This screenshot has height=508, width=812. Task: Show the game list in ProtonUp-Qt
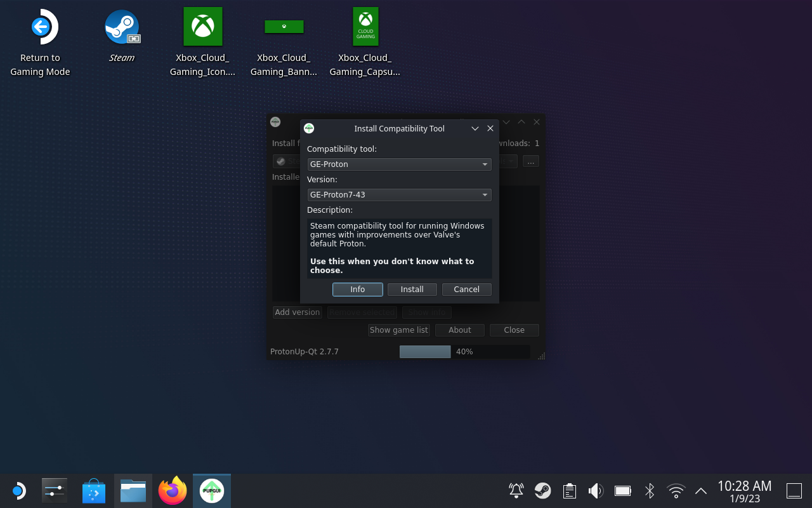tap(398, 330)
